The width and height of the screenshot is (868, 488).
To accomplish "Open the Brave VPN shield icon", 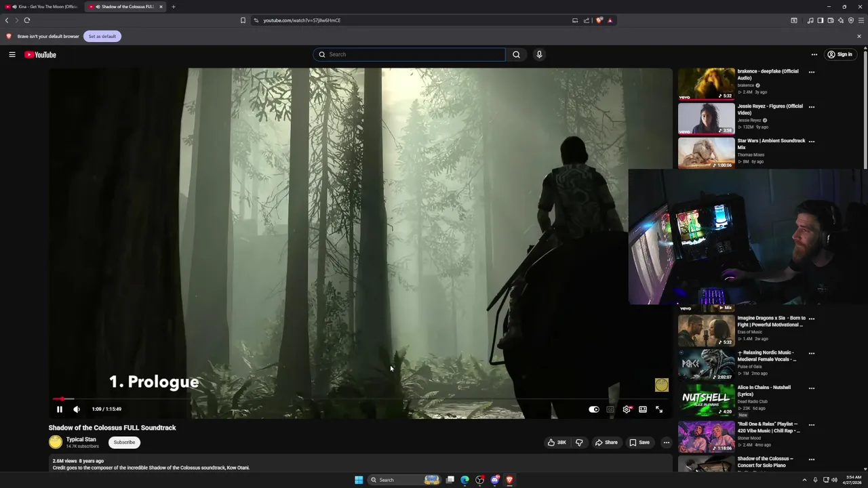I will point(851,20).
